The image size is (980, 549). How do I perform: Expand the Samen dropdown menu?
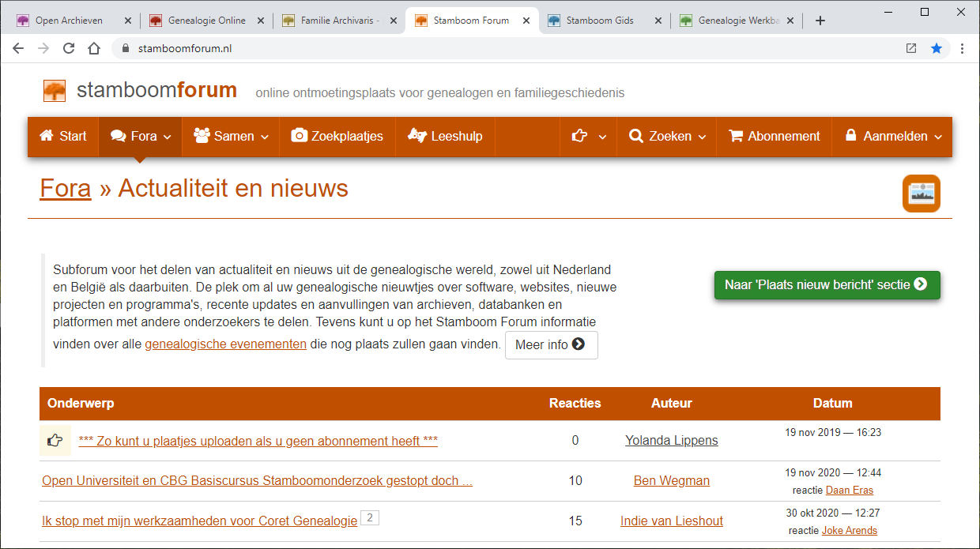(231, 136)
